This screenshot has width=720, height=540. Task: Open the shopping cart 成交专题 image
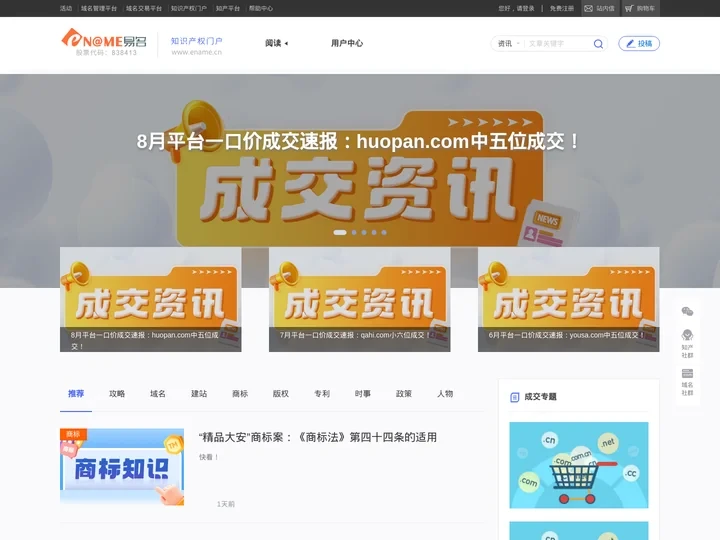click(x=579, y=465)
